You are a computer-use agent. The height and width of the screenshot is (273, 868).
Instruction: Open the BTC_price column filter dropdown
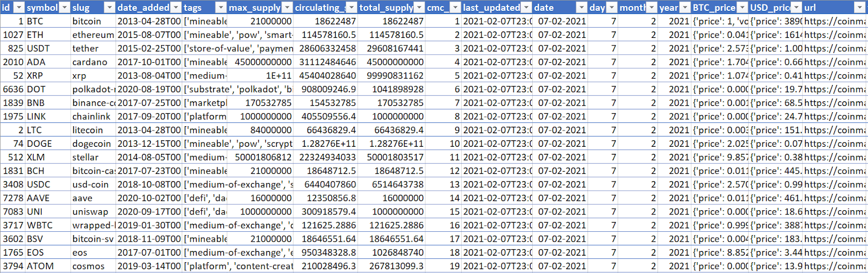[742, 8]
